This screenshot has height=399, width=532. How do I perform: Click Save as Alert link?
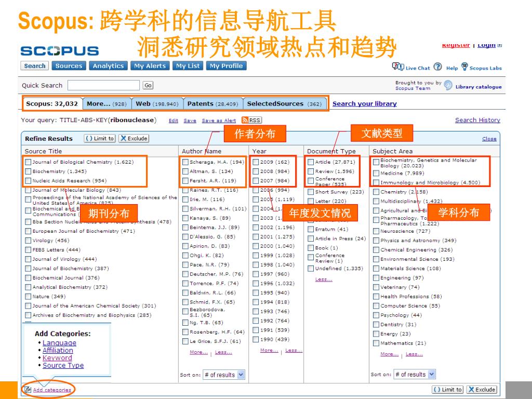(219, 121)
